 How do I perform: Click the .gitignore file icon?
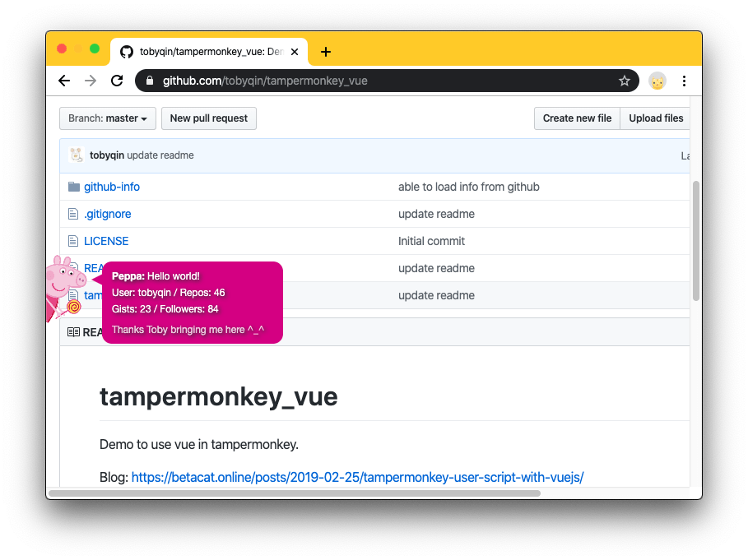pos(73,214)
